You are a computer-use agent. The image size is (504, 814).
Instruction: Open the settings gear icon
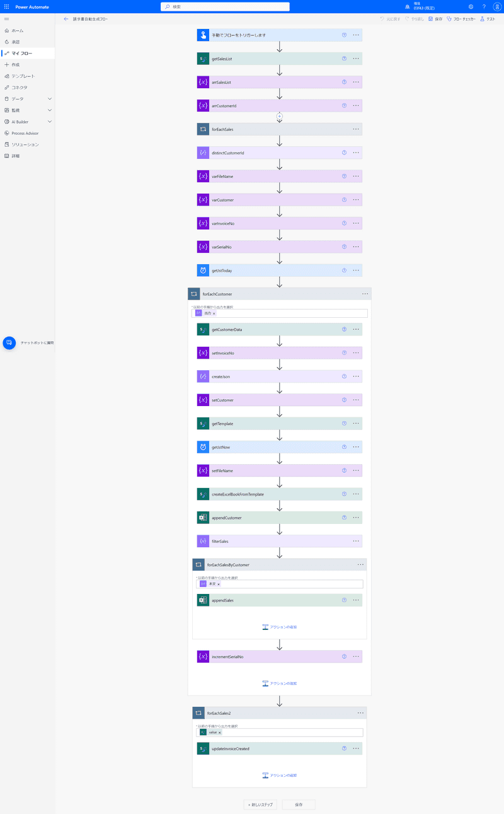pos(471,6)
